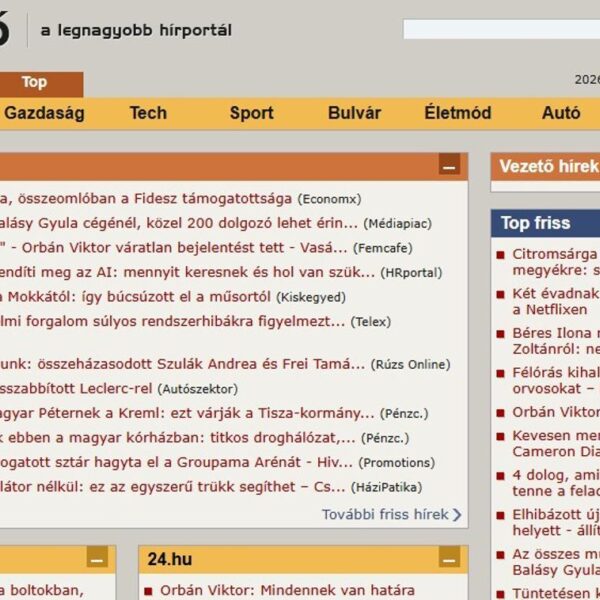Collapse the box left of 24.hu
This screenshot has width=600, height=600.
click(97, 558)
